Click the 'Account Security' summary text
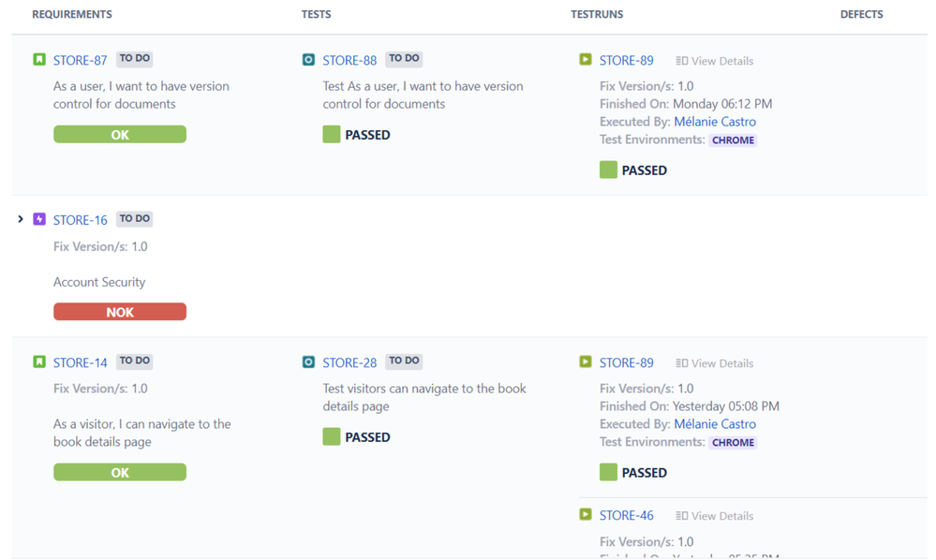The image size is (936, 560). click(x=99, y=282)
